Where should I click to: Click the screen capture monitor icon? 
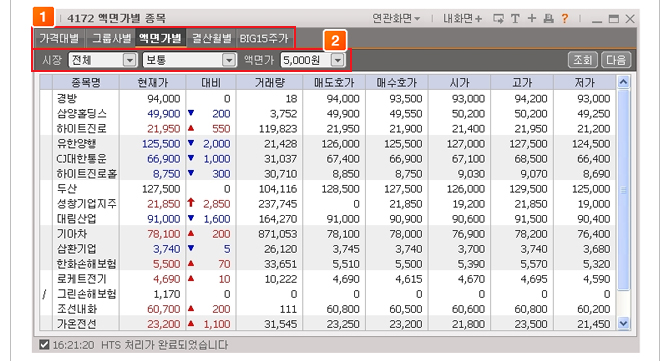pos(498,18)
